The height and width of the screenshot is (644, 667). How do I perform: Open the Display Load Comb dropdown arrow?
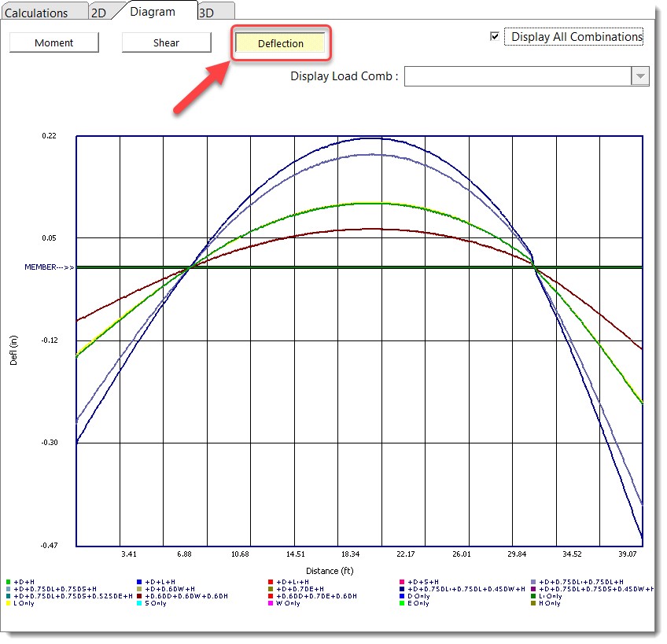(640, 76)
